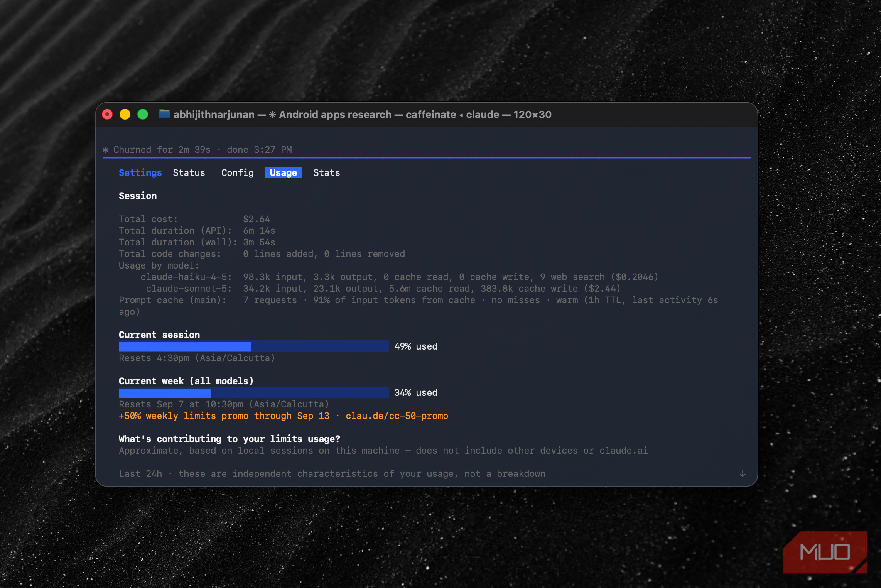Click 'Resets Sep 7 at 10:30pm' text

point(181,404)
